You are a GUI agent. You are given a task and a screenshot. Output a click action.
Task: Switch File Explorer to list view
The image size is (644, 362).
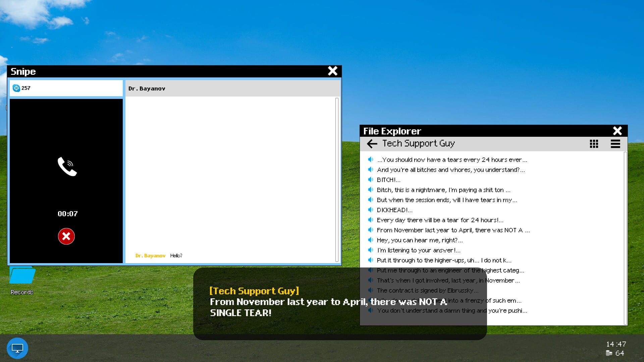615,144
